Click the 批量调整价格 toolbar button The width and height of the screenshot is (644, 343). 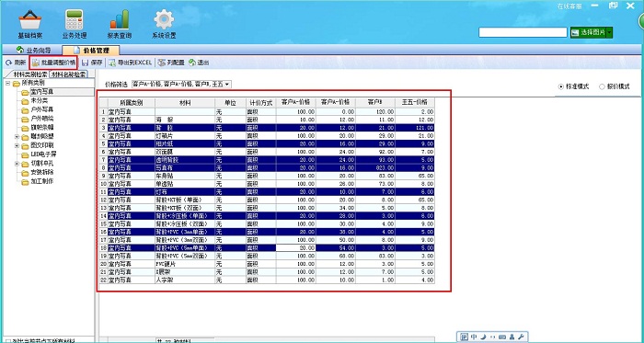click(x=53, y=63)
